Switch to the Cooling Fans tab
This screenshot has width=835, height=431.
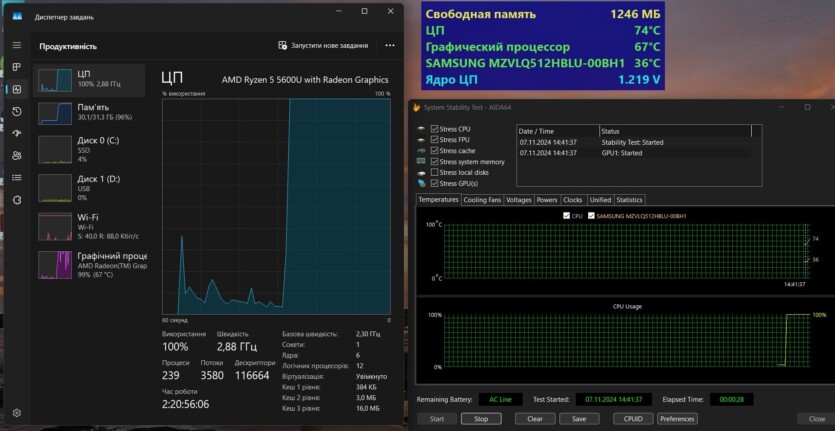point(482,200)
